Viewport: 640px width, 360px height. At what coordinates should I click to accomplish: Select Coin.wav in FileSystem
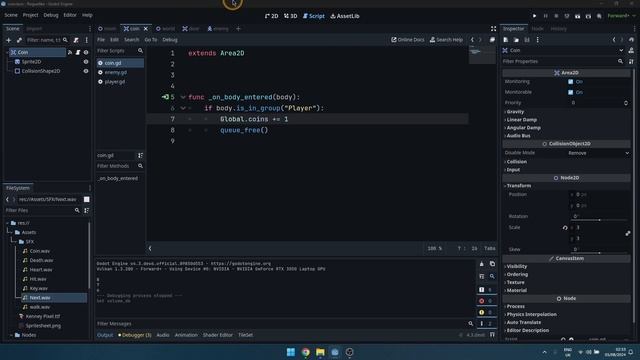point(40,251)
